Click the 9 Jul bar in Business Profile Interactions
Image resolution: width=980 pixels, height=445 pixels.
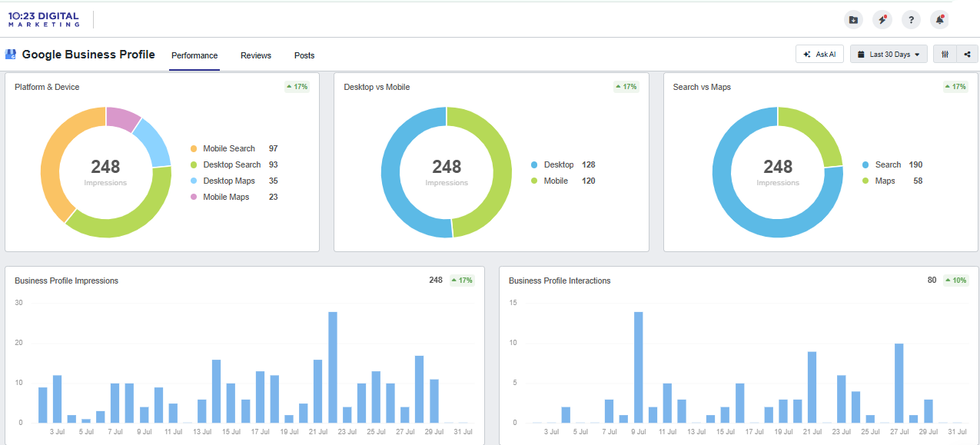638,367
